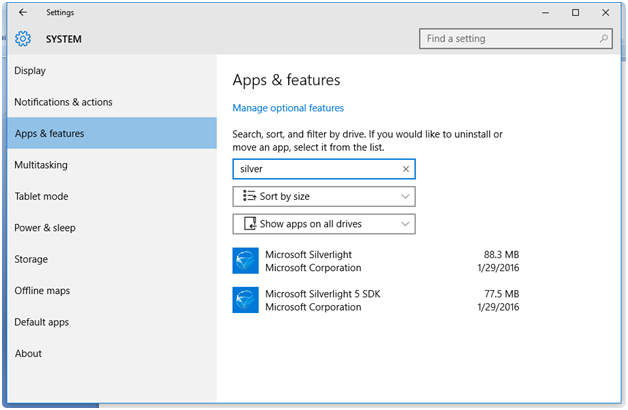This screenshot has height=410, width=628.
Task: Click the search magnifier in Find a setting
Action: point(604,39)
